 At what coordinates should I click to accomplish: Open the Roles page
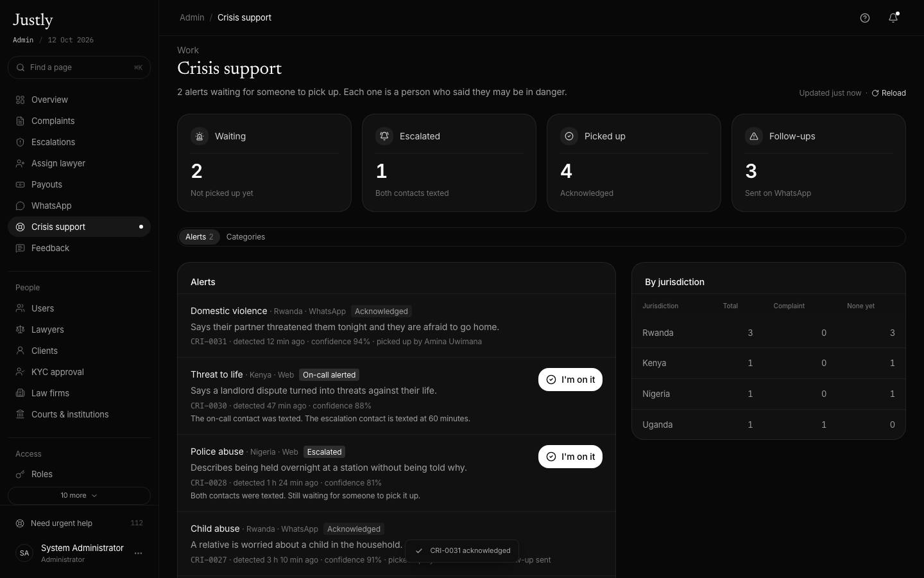(79, 474)
